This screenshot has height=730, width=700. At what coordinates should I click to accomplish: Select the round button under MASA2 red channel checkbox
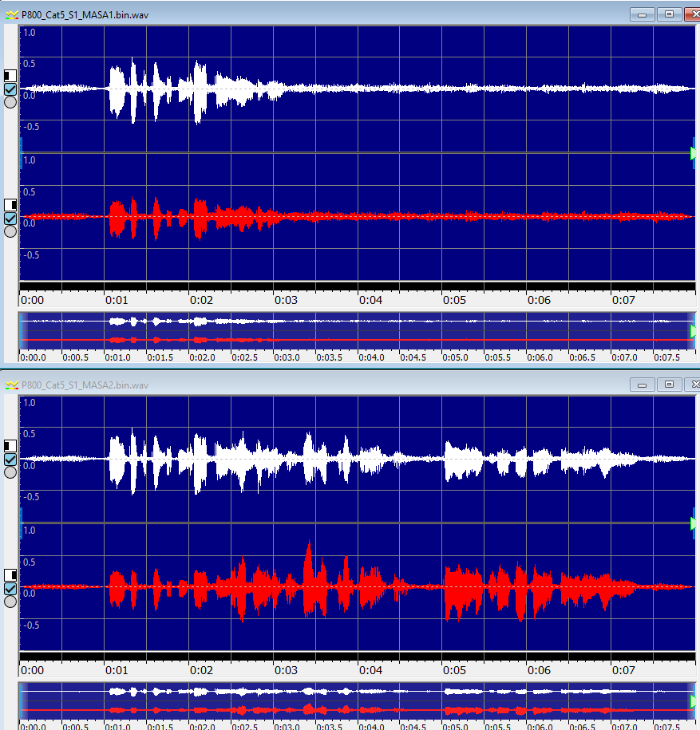coord(10,602)
